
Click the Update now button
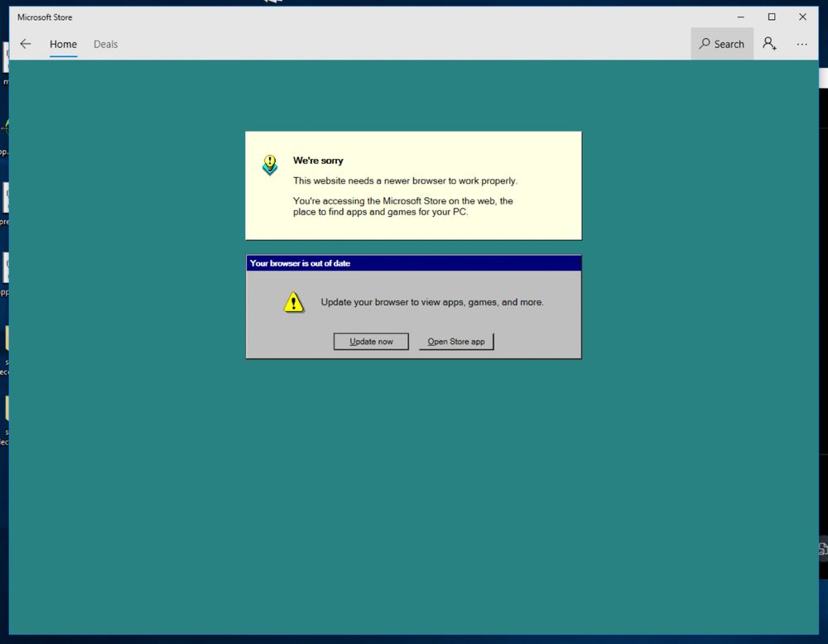(371, 342)
